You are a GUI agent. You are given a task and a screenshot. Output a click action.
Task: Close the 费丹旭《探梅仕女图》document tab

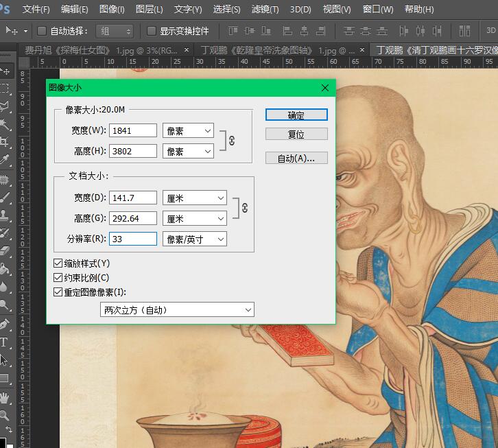(x=187, y=50)
